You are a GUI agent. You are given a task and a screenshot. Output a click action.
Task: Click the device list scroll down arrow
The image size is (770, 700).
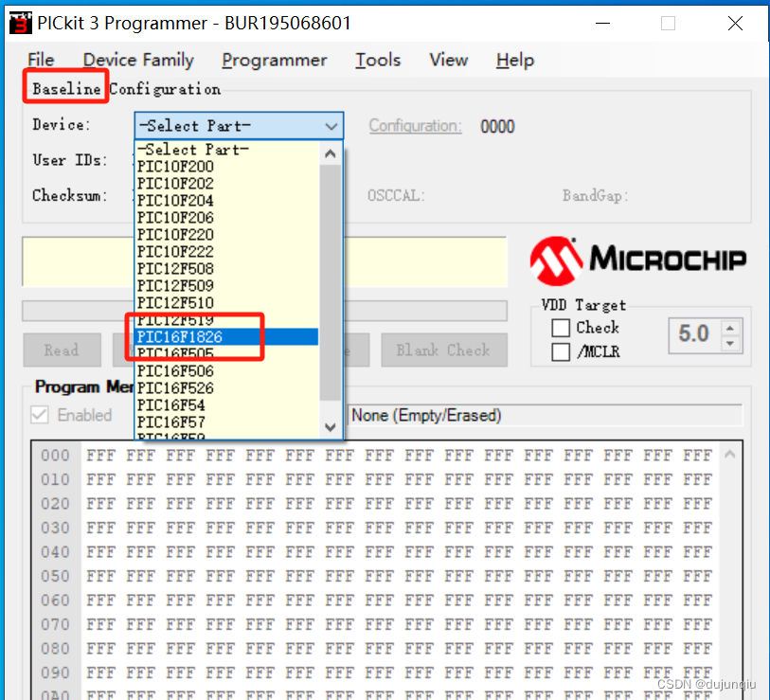click(331, 427)
